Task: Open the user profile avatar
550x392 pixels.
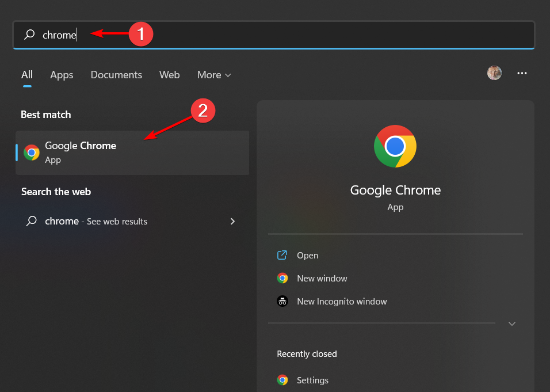Action: pyautogui.click(x=494, y=73)
